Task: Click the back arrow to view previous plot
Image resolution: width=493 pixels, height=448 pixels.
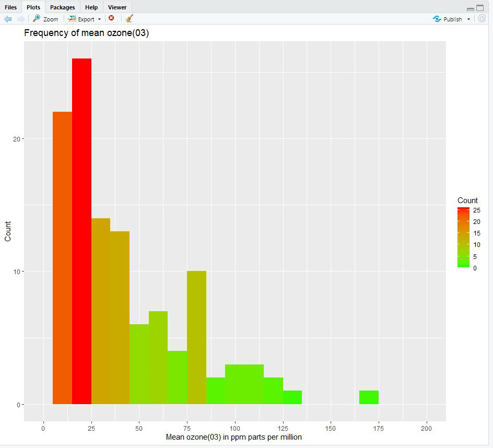Action: pos(8,19)
